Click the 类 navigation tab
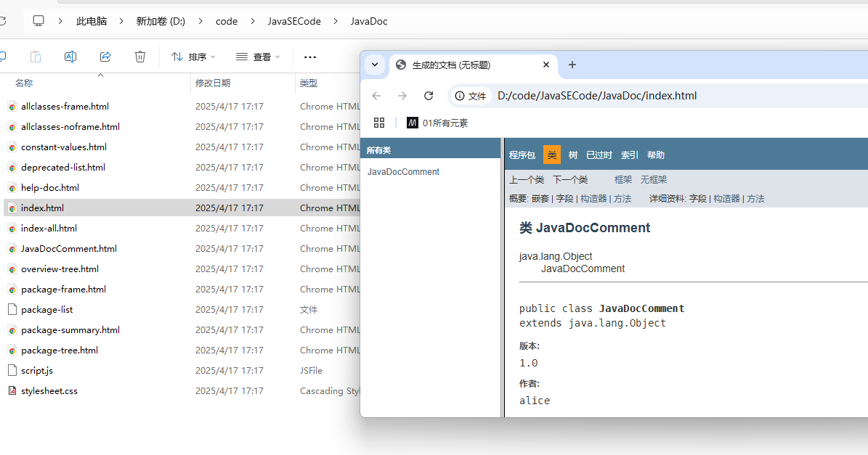 coord(552,155)
